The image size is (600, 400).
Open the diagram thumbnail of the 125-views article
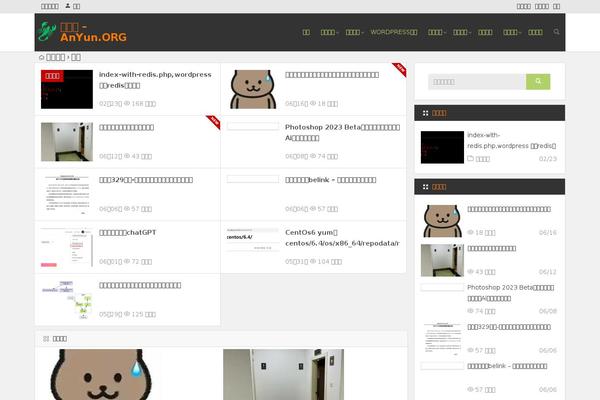tap(67, 300)
